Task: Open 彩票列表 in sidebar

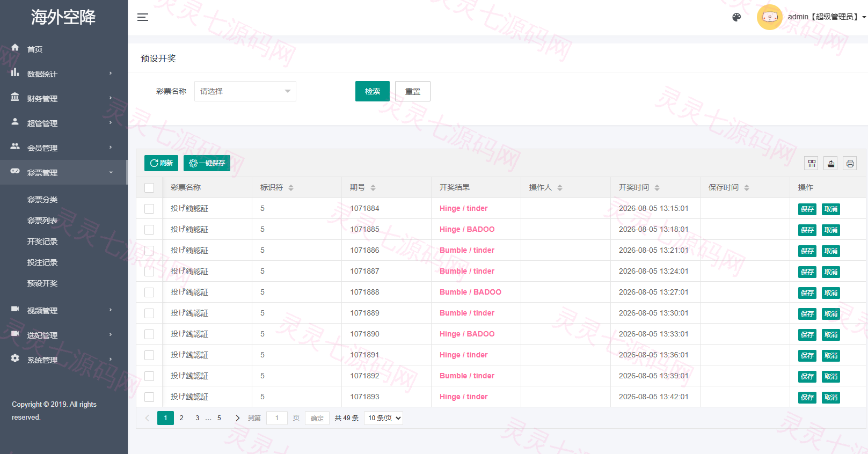Action: tap(42, 221)
